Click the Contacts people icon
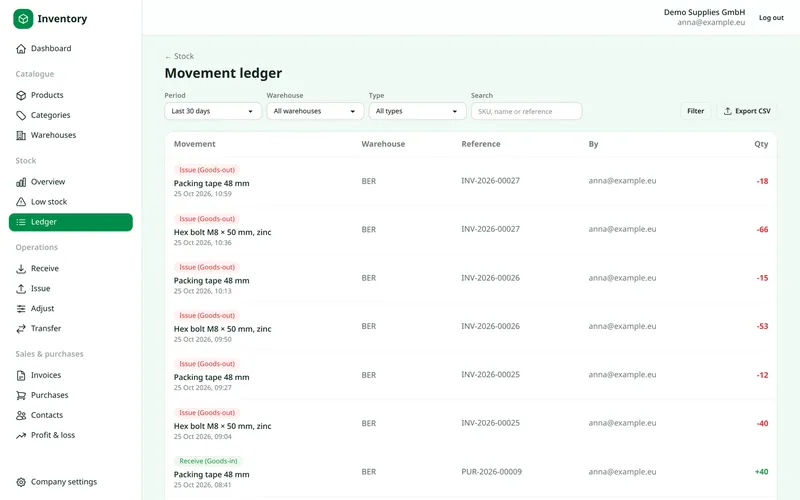 click(x=21, y=415)
